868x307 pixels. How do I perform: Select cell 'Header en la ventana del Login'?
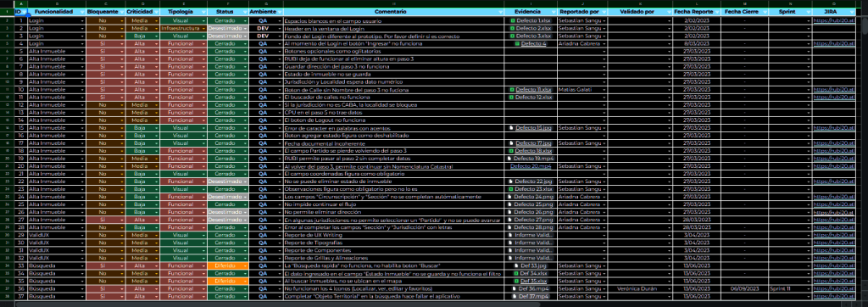393,28
